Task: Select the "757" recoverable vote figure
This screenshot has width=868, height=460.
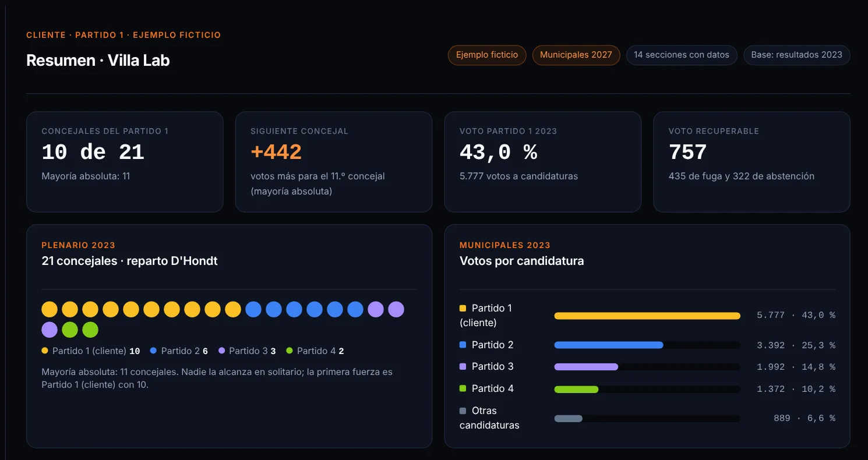Action: pos(687,153)
